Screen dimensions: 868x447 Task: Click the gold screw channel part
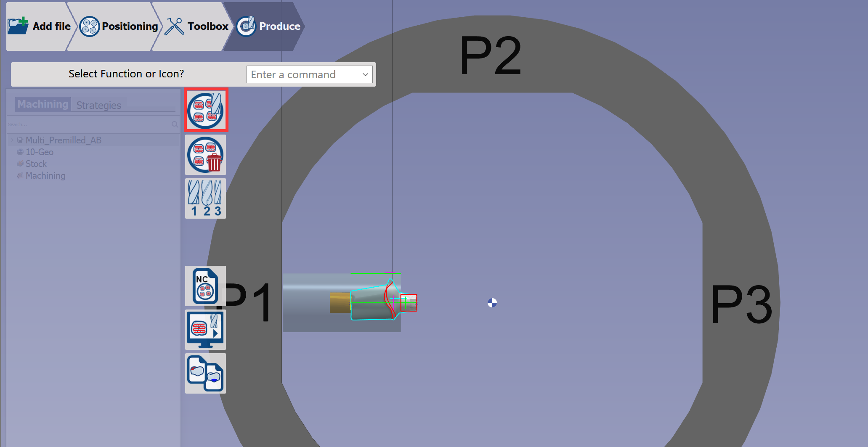[x=340, y=303]
